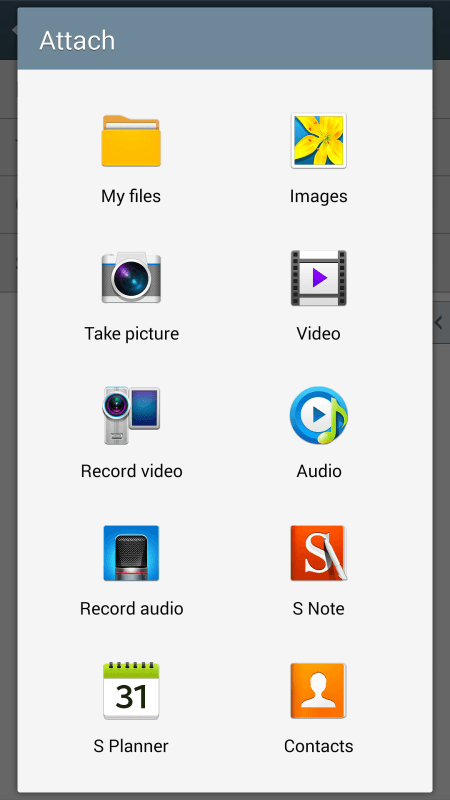Select the Audio music player icon
The image size is (450, 800).
318,415
